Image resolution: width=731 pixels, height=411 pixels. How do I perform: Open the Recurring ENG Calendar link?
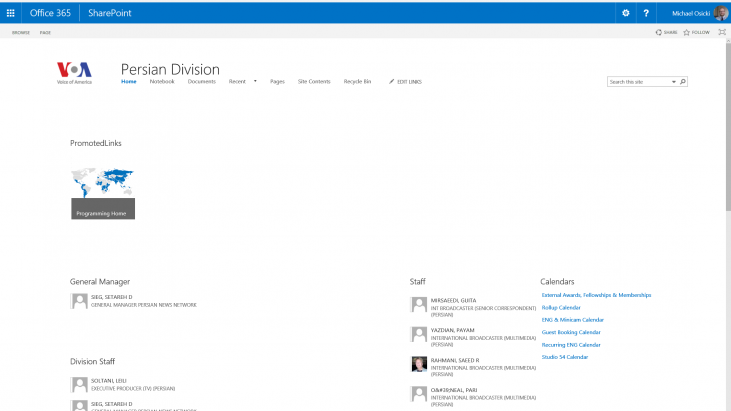click(x=571, y=345)
